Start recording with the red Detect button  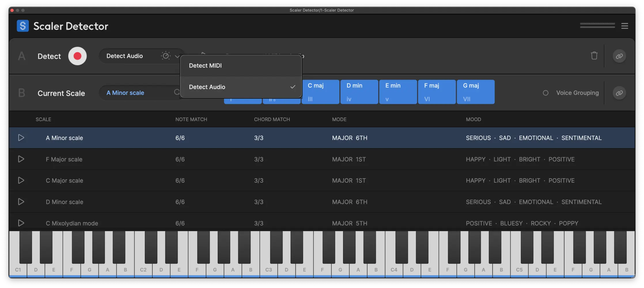(x=77, y=56)
